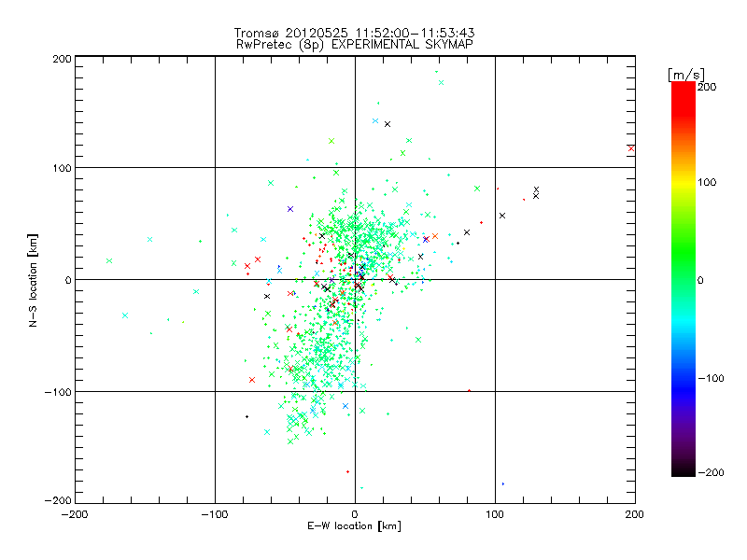Click the blue X marker left of center top
Viewport: 747px width, 560px height.
coord(290,209)
